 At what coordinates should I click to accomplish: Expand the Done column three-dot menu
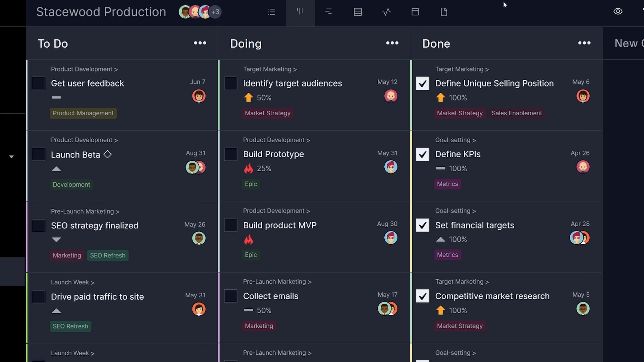[584, 43]
